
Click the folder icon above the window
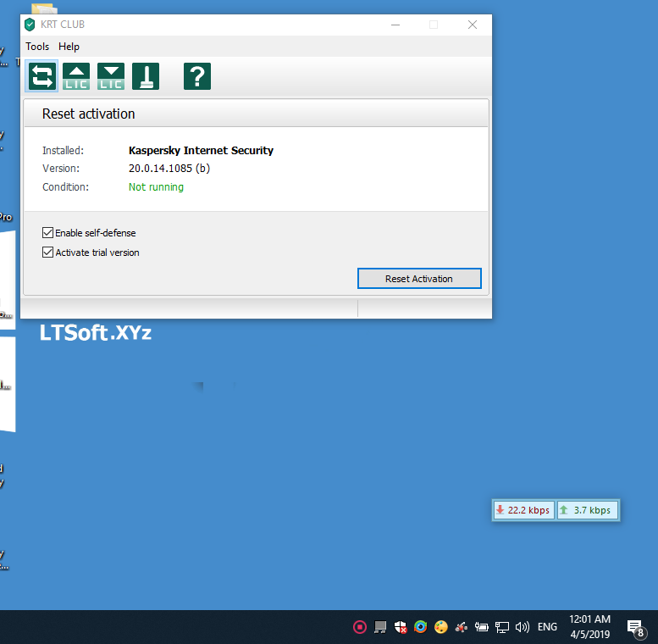44,8
